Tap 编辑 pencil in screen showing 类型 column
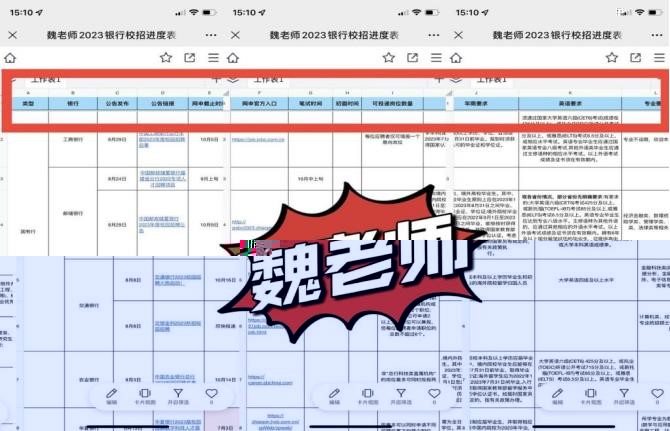Screen dimensions: 670x431 point(112,396)
